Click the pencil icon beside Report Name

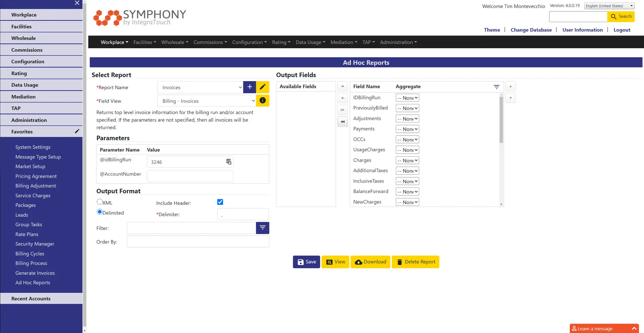263,87
